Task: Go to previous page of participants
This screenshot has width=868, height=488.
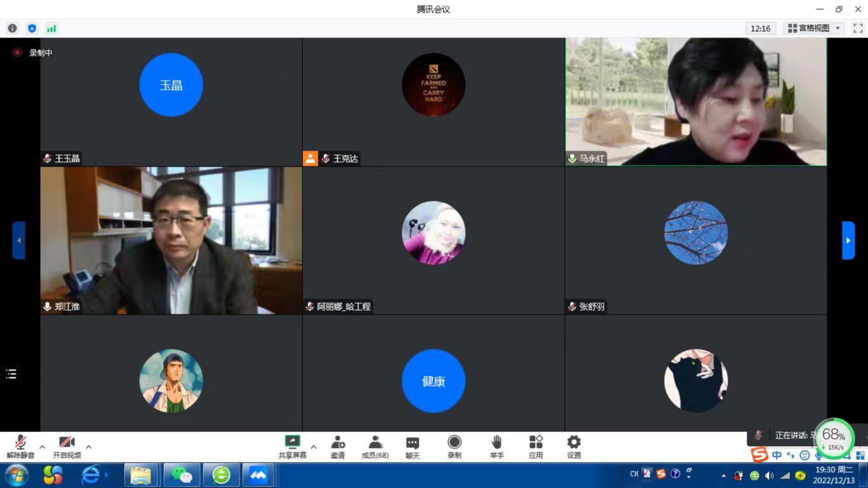Action: click(18, 240)
